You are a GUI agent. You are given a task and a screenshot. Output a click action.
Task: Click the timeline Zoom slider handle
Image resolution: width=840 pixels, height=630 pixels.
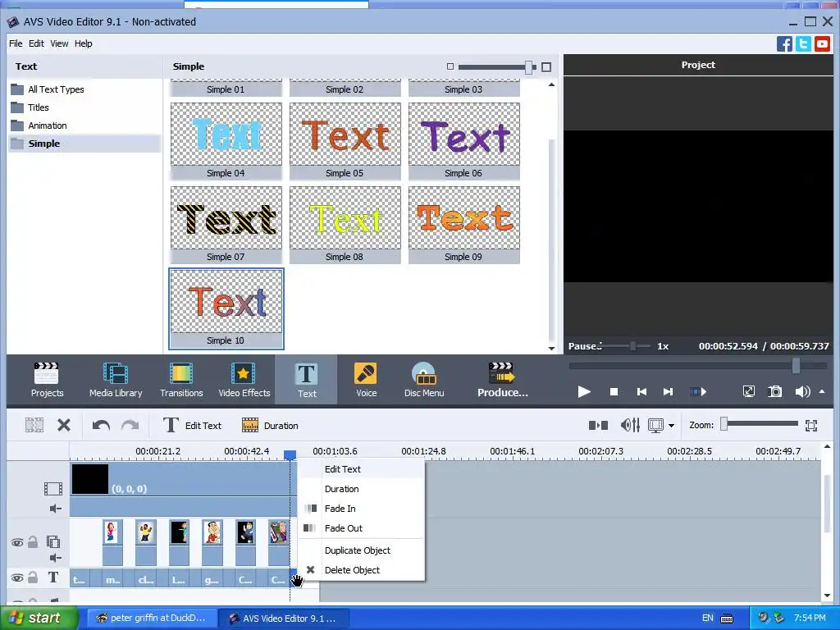pyautogui.click(x=724, y=424)
